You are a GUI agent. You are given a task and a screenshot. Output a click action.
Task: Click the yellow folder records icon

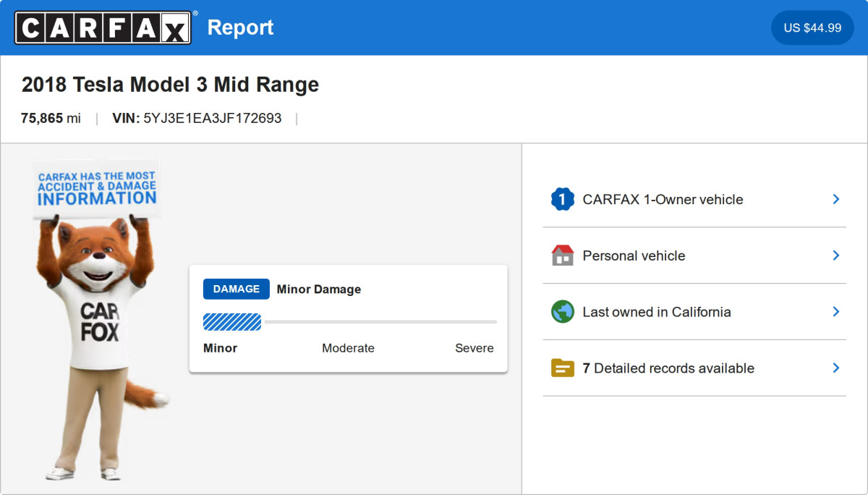pyautogui.click(x=562, y=368)
